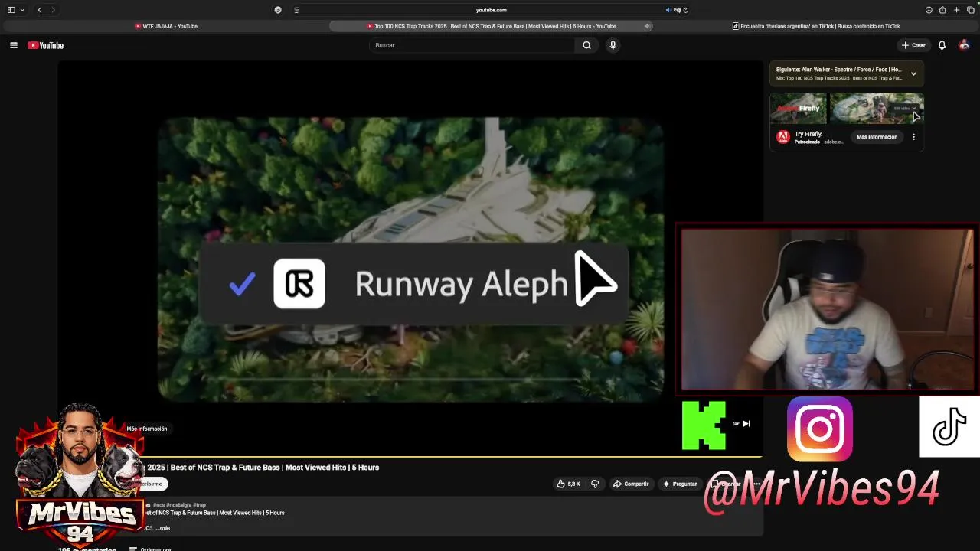
Task: Expand the description with ...más
Action: click(x=163, y=528)
